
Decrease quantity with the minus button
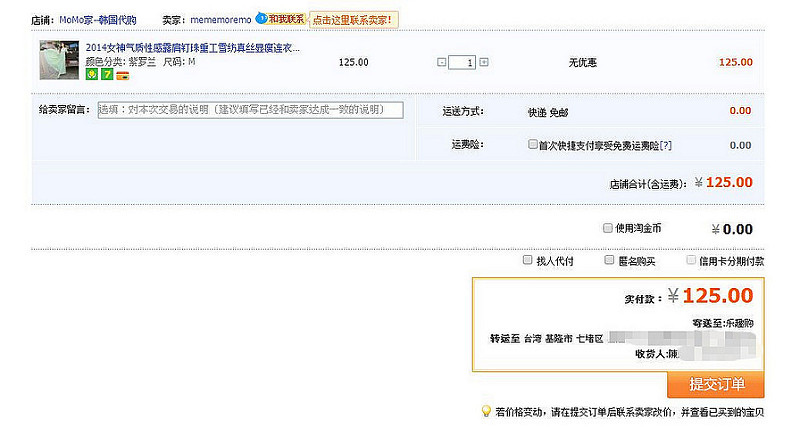click(442, 62)
